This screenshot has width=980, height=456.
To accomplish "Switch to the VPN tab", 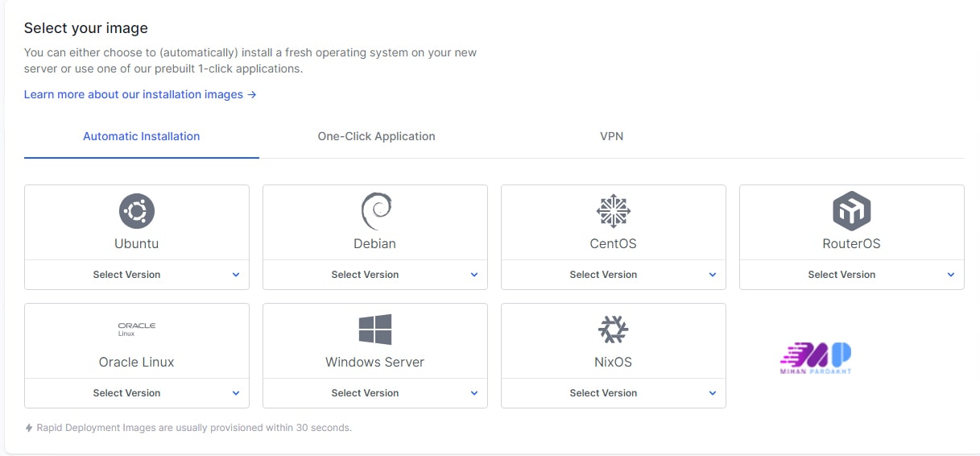I will pos(611,136).
